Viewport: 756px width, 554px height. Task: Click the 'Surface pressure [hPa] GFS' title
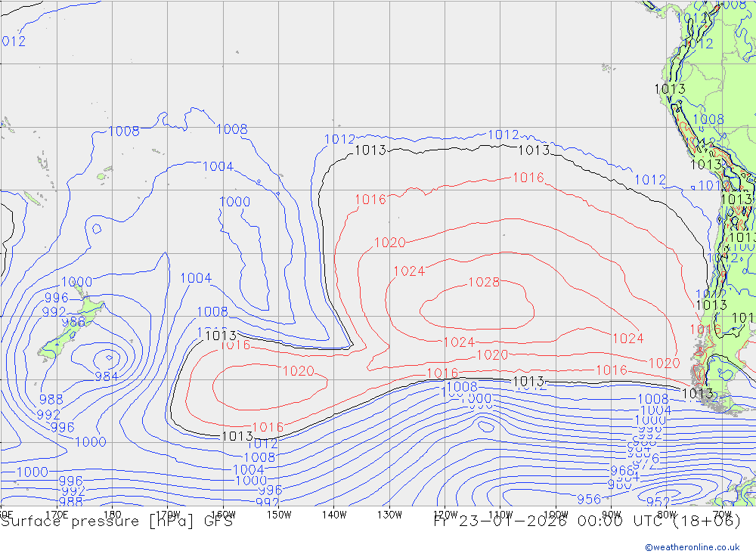click(116, 522)
